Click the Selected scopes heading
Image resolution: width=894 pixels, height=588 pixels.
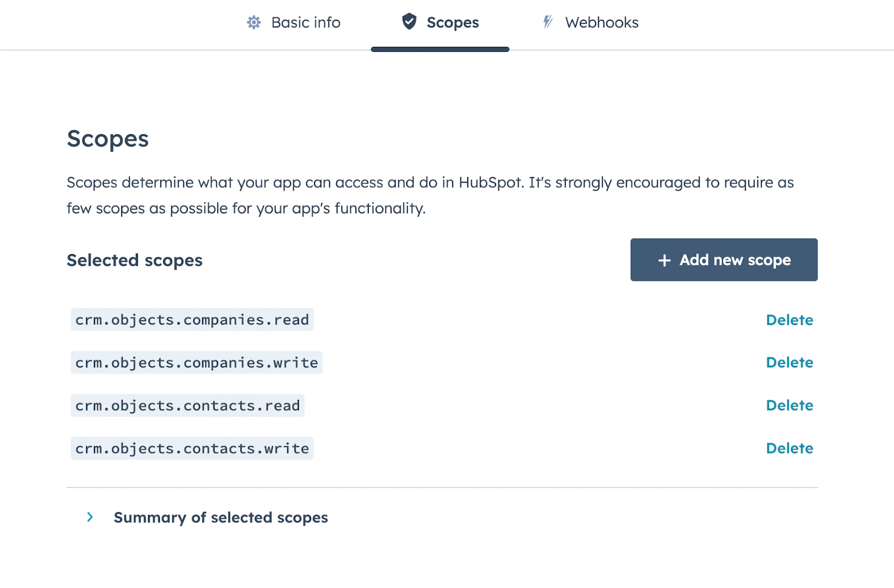coord(135,260)
